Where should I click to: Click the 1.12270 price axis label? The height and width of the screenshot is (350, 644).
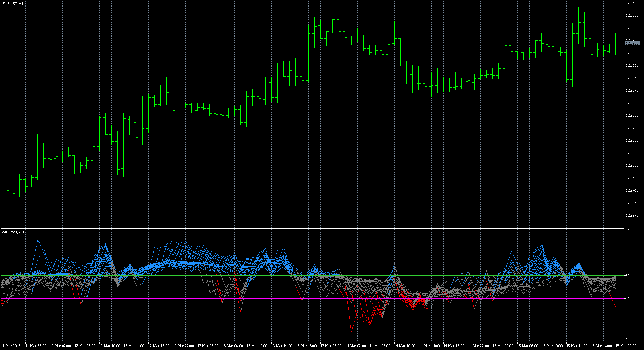pos(632,215)
